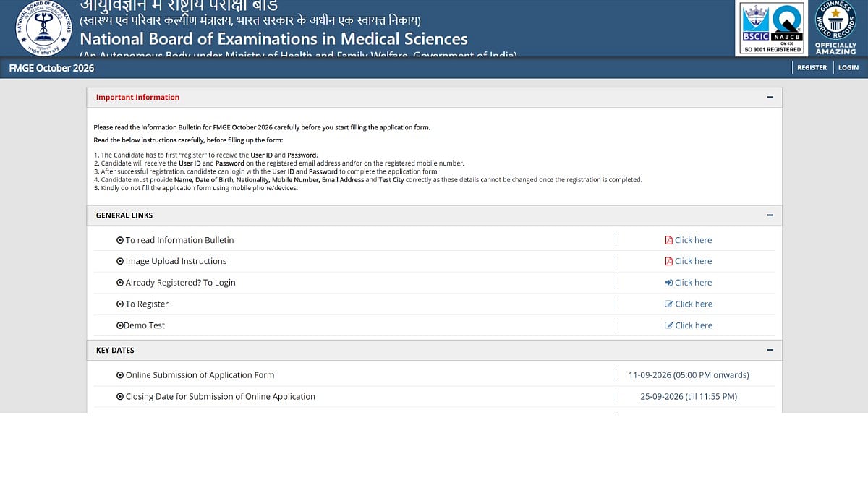Click bullet icon beside To read Information Bulletin
Screen dimensions: 868x488
tap(120, 240)
